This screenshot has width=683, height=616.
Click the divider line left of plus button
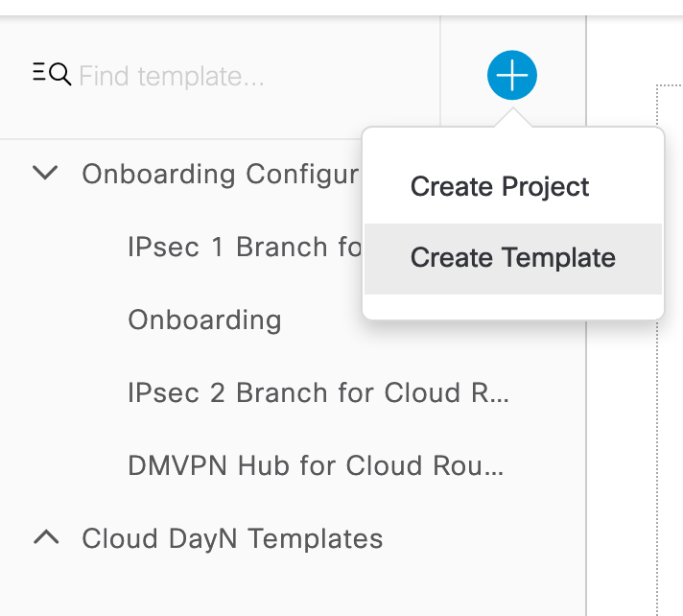(440, 72)
